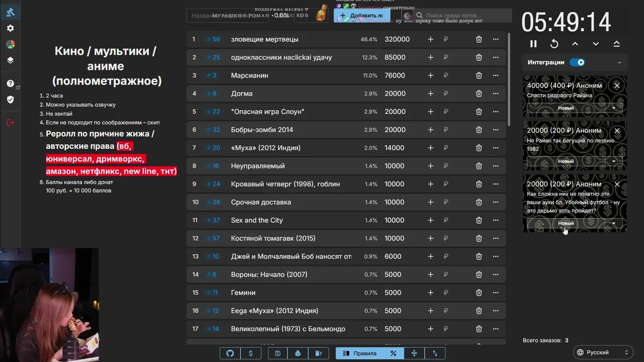
Task: Select the lot name одноклассники наclickаi удачу
Action: click(x=281, y=57)
